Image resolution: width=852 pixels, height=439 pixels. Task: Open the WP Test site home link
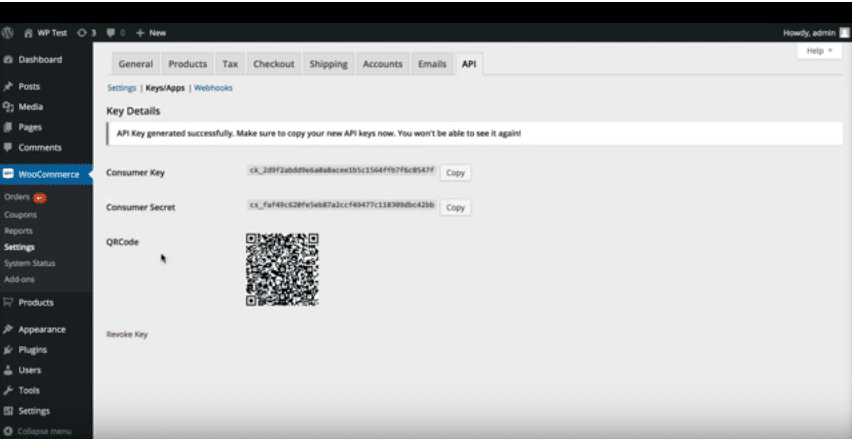[x=46, y=33]
